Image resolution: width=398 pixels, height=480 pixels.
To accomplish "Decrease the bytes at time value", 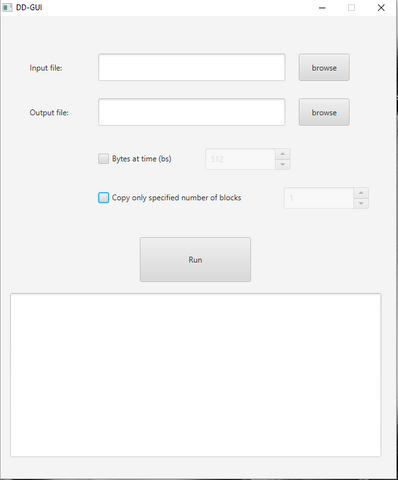I will point(283,164).
